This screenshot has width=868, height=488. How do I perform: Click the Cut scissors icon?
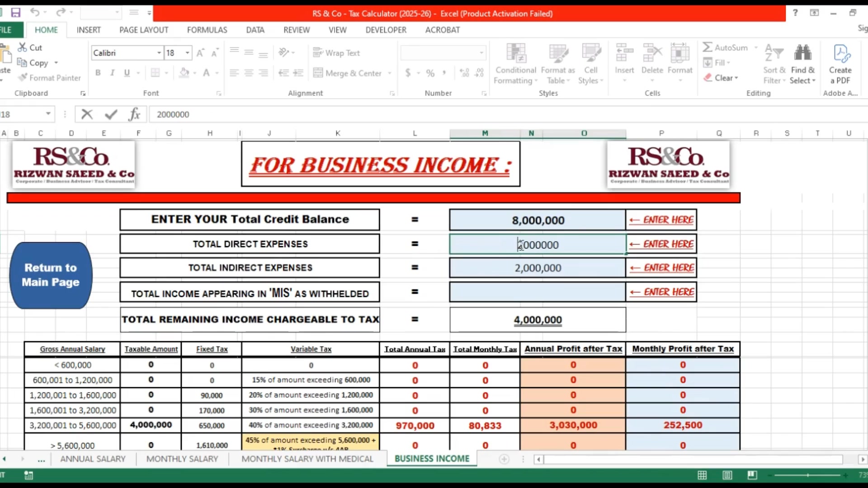pos(23,47)
